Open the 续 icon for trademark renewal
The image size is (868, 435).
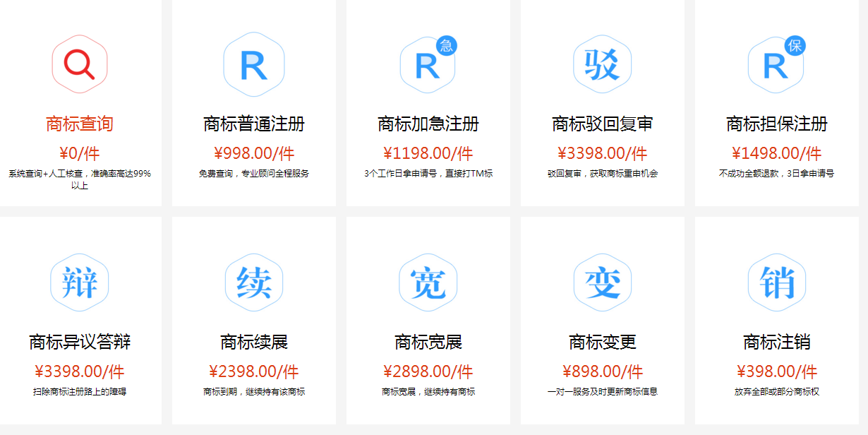[x=254, y=281]
